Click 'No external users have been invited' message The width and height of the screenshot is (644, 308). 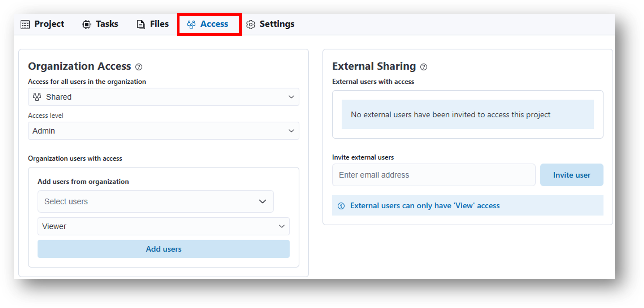coord(451,115)
